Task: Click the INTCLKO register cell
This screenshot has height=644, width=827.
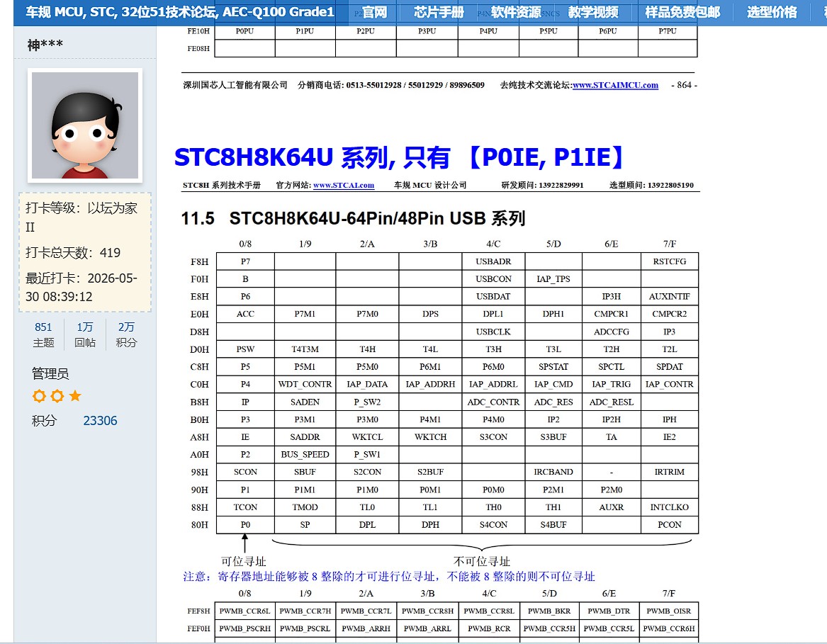Action: point(669,507)
